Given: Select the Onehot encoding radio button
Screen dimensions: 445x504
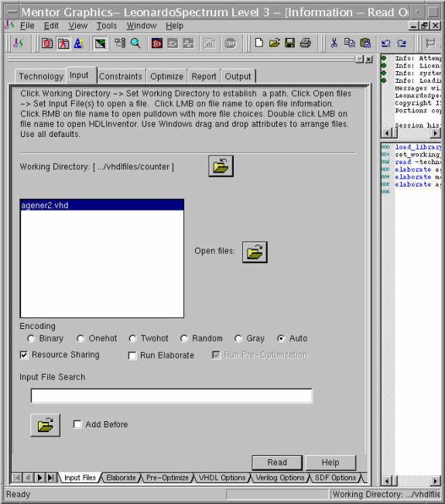Looking at the screenshot, I should click(80, 338).
